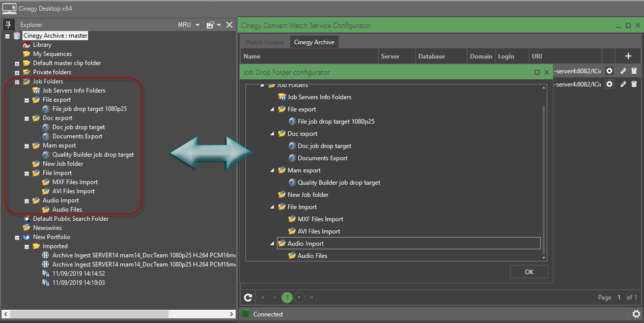Go to next page in pager

(x=299, y=298)
